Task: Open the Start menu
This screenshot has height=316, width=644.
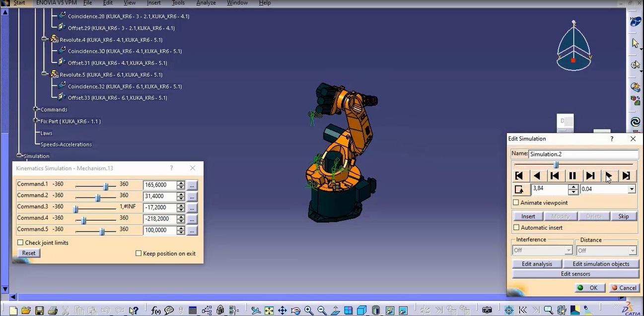Action: [19, 3]
